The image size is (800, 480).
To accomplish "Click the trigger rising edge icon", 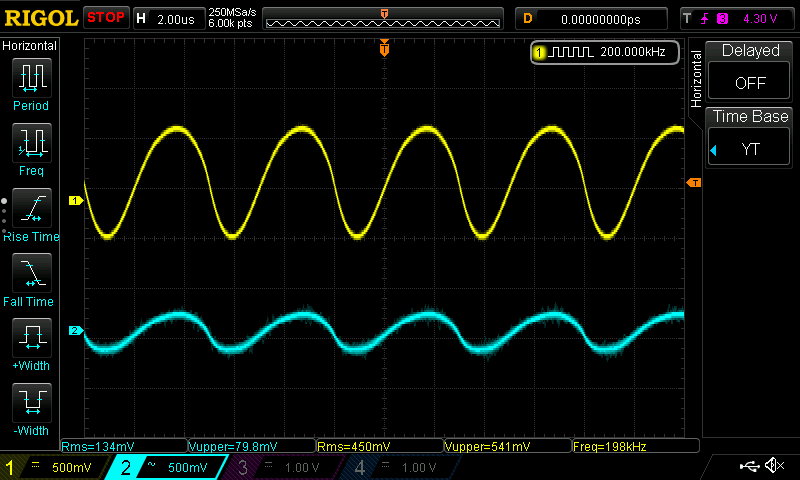I will tap(705, 19).
